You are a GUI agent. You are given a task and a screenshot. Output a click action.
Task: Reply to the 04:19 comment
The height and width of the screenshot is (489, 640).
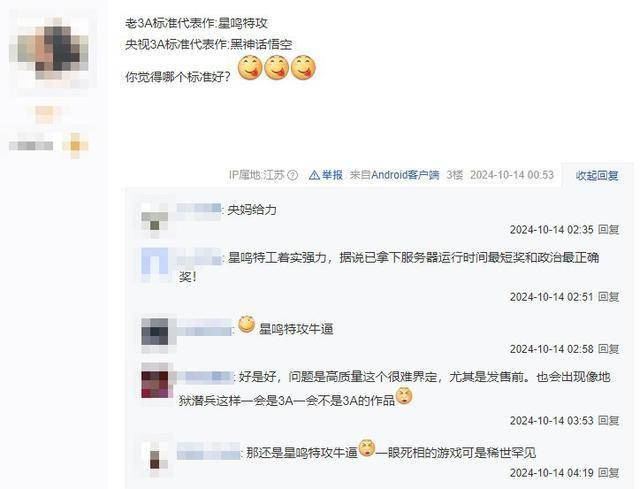(609, 473)
